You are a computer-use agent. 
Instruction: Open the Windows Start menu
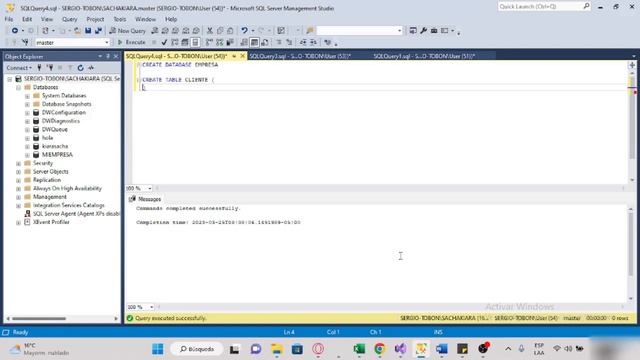[x=158, y=349]
